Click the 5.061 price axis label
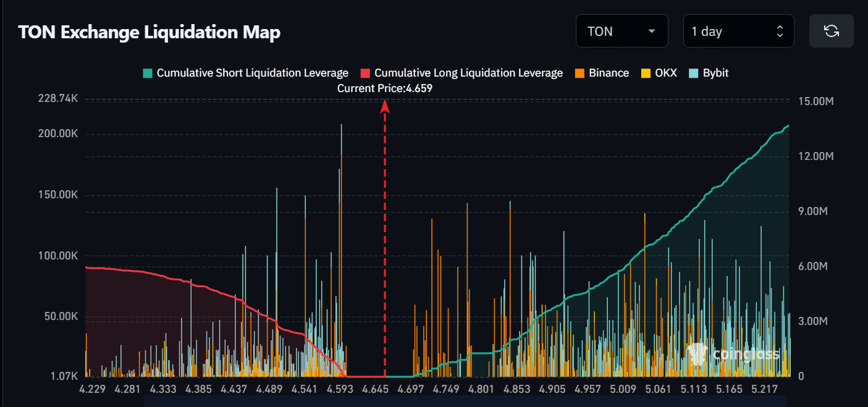Screen dimensions: 868x407 click(x=657, y=389)
